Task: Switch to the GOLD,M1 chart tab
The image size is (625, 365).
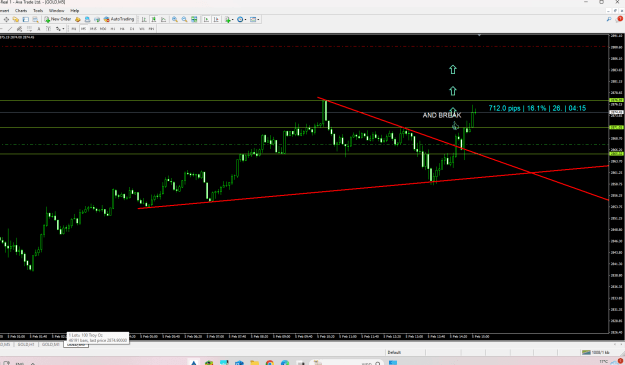Action: pyautogui.click(x=51, y=344)
